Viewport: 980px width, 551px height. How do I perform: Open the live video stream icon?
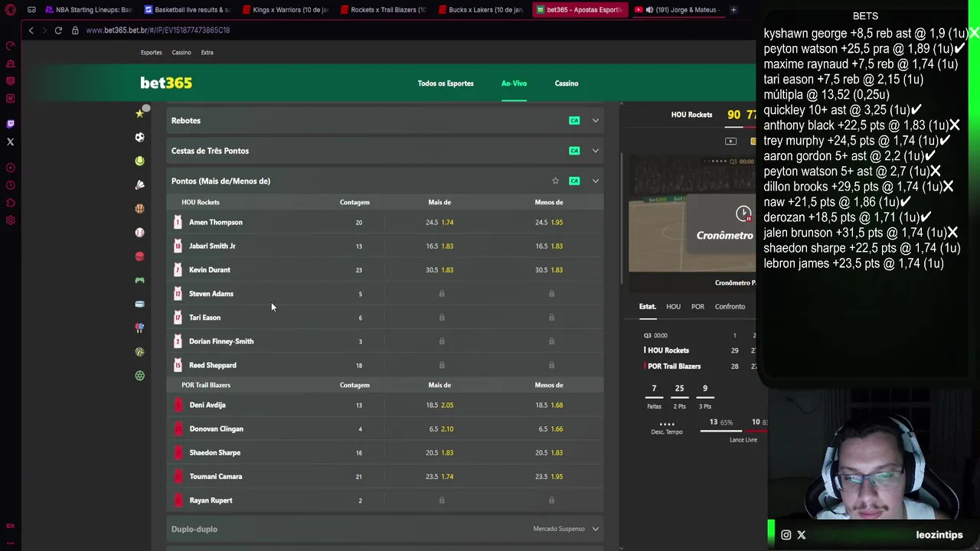(x=730, y=142)
